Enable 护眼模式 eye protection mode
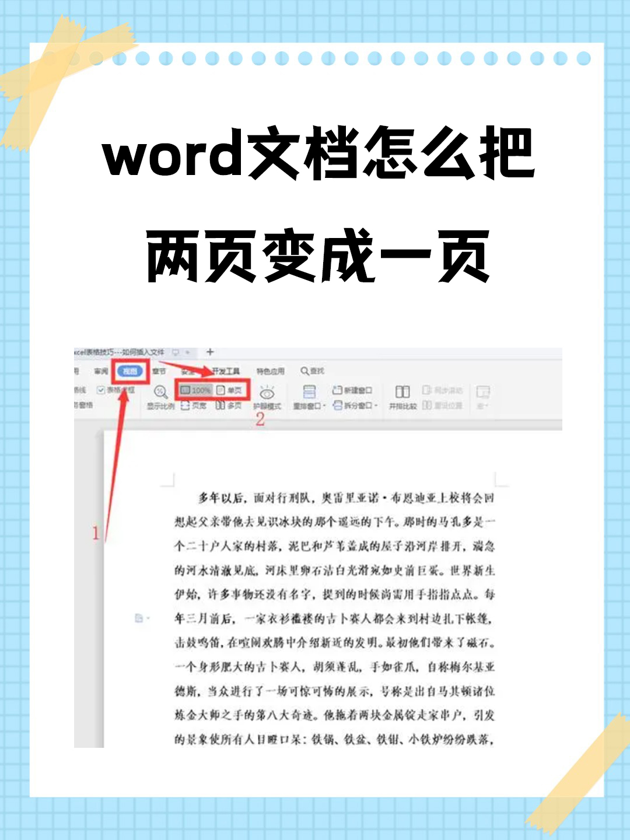The width and height of the screenshot is (630, 840). [x=267, y=394]
